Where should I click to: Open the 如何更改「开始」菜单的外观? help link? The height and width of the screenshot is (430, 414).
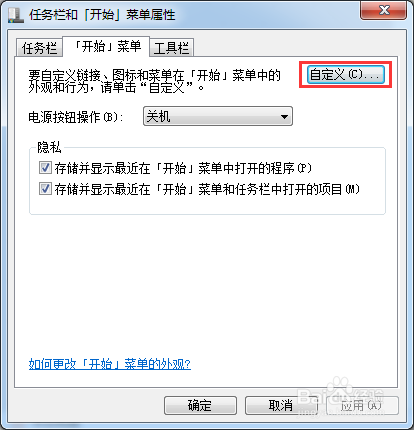pos(110,364)
